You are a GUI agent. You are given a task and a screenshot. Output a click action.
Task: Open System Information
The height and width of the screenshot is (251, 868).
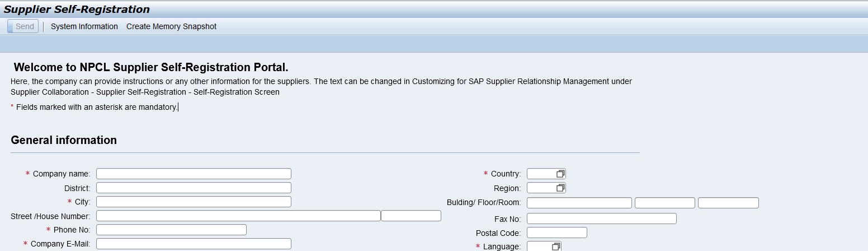point(84,26)
